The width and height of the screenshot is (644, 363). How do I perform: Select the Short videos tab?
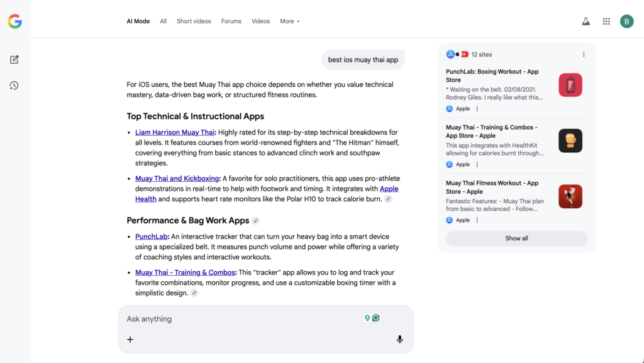[194, 21]
